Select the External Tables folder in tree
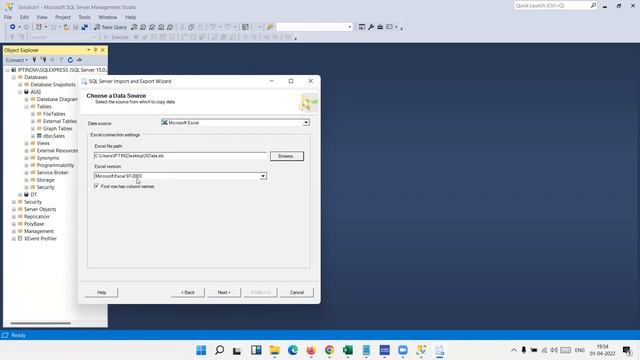640x360 pixels. pyautogui.click(x=60, y=121)
